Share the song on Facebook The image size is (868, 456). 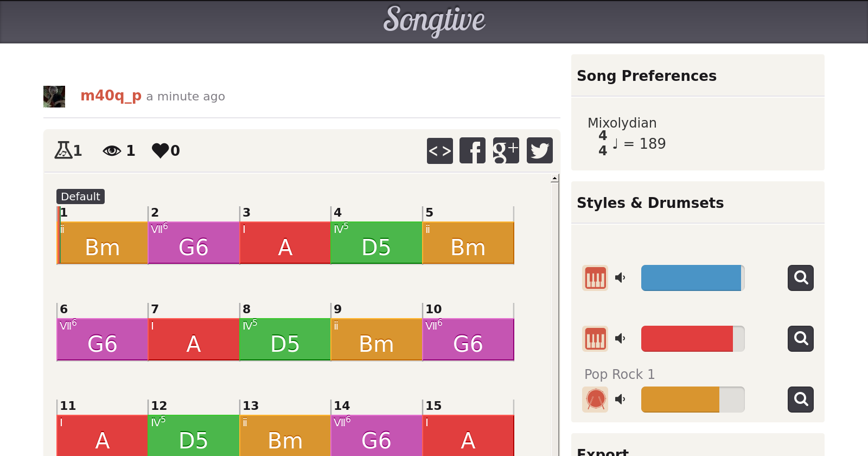(x=473, y=150)
